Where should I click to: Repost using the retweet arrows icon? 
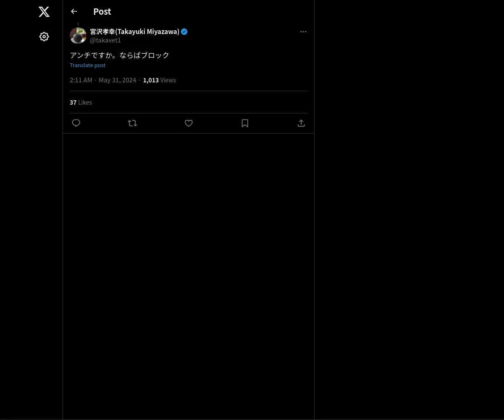click(x=132, y=123)
